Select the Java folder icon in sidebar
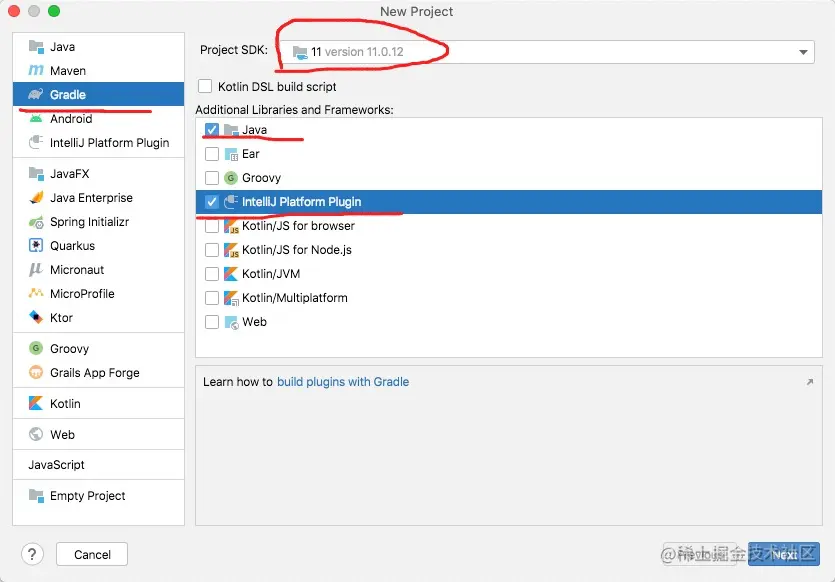Screen dimensions: 835x582 (x=36, y=47)
